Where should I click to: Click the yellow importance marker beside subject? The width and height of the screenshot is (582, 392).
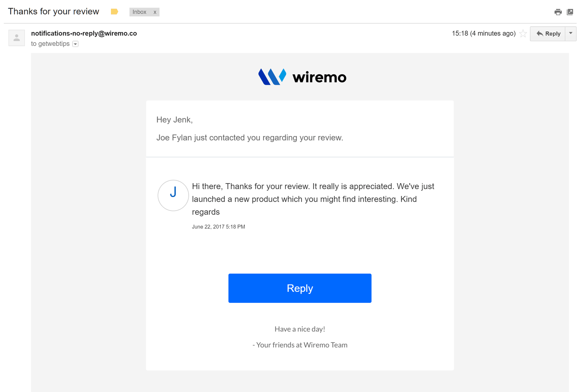pos(114,12)
